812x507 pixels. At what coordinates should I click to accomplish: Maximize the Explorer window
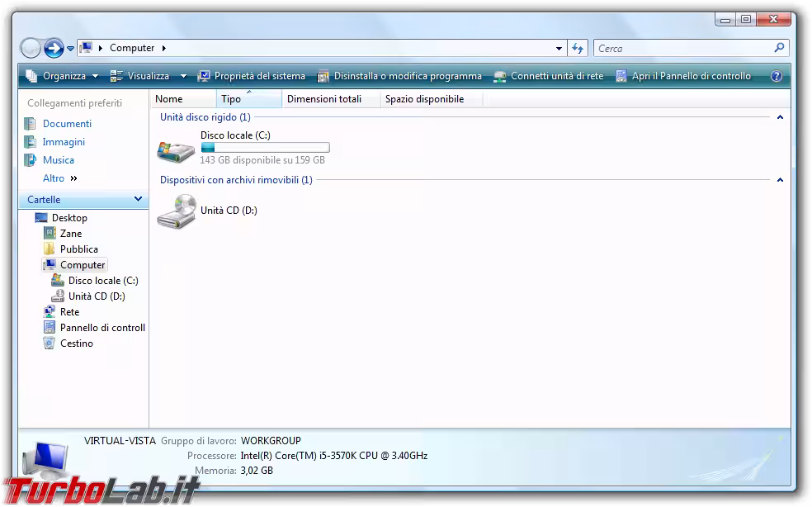coord(746,19)
